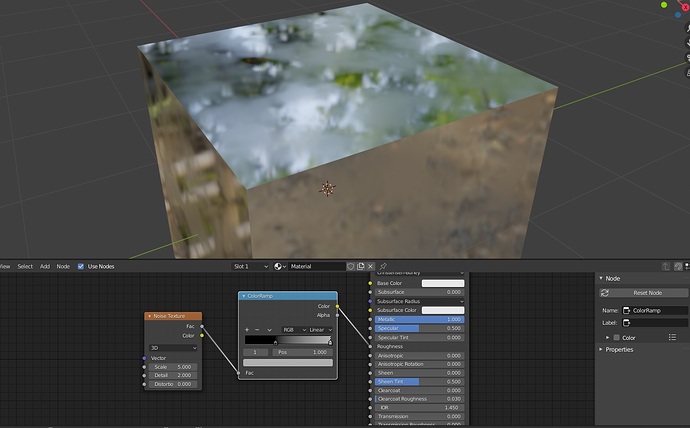The image size is (690, 428).
Task: Click the icon inside the Name field
Action: coord(627,310)
